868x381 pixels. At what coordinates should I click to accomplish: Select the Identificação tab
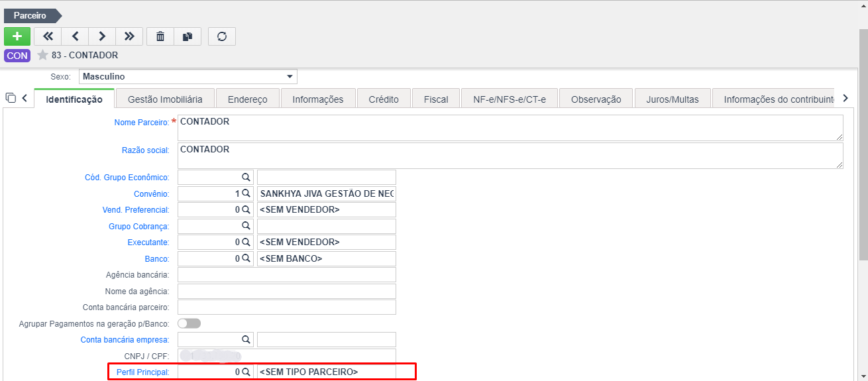coord(74,99)
